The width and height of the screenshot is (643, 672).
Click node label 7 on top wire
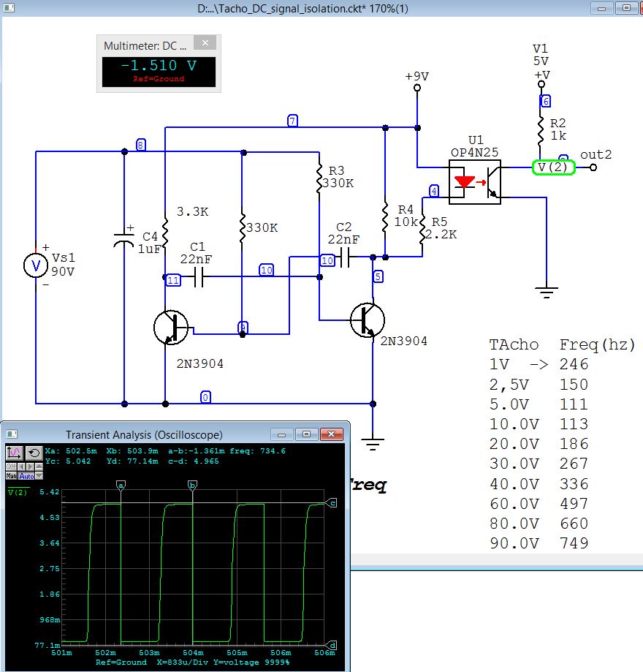coord(292,121)
